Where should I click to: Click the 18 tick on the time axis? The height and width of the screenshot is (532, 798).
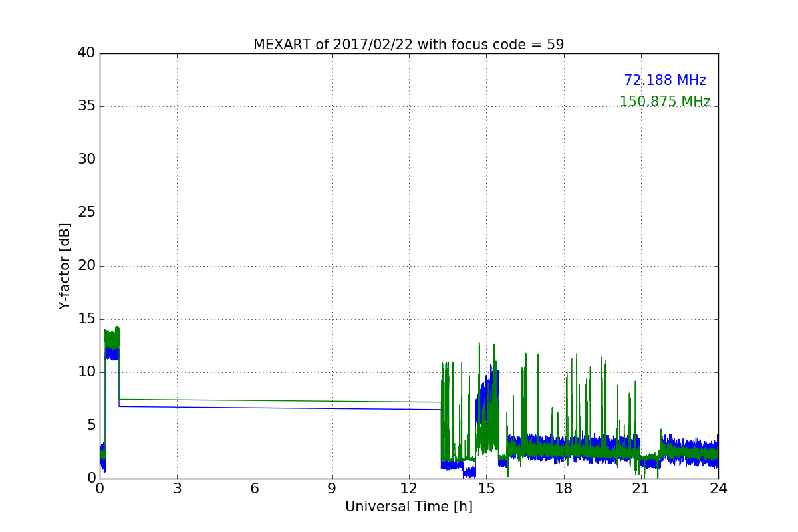pos(563,489)
